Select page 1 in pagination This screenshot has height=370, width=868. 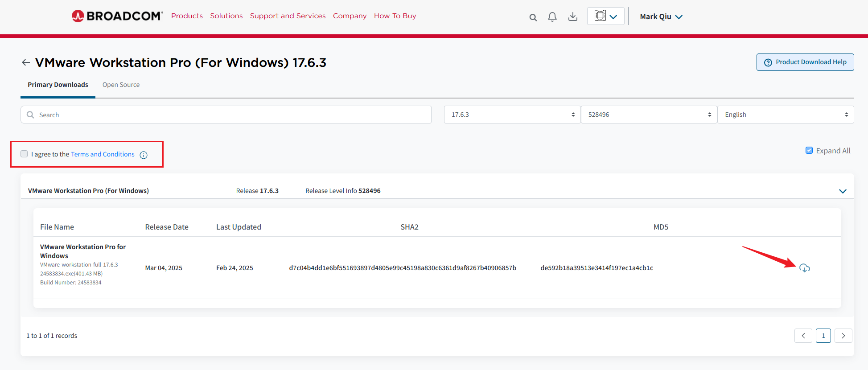click(823, 336)
